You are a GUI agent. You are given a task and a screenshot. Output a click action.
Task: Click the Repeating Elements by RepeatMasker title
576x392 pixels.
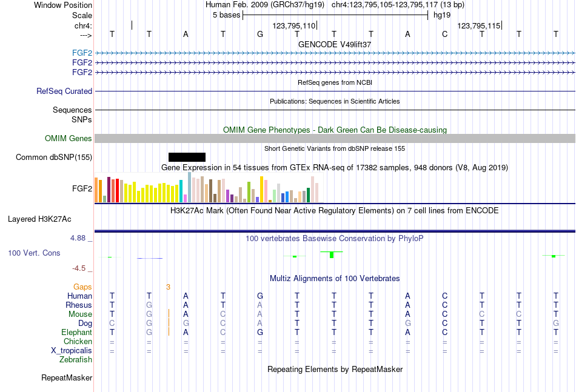(x=335, y=369)
